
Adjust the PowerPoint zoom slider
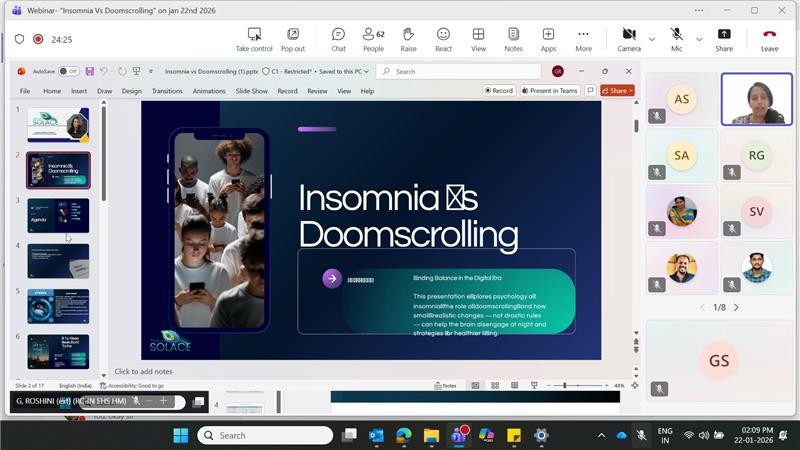pos(565,385)
